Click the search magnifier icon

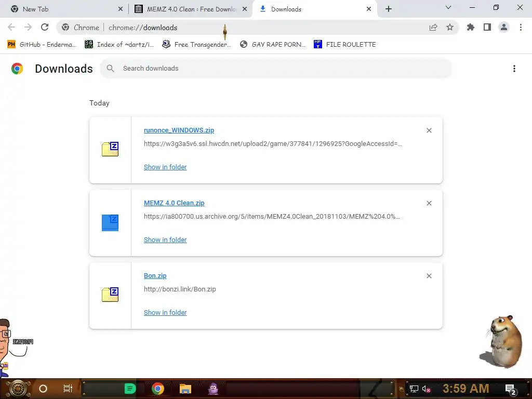[x=110, y=69]
